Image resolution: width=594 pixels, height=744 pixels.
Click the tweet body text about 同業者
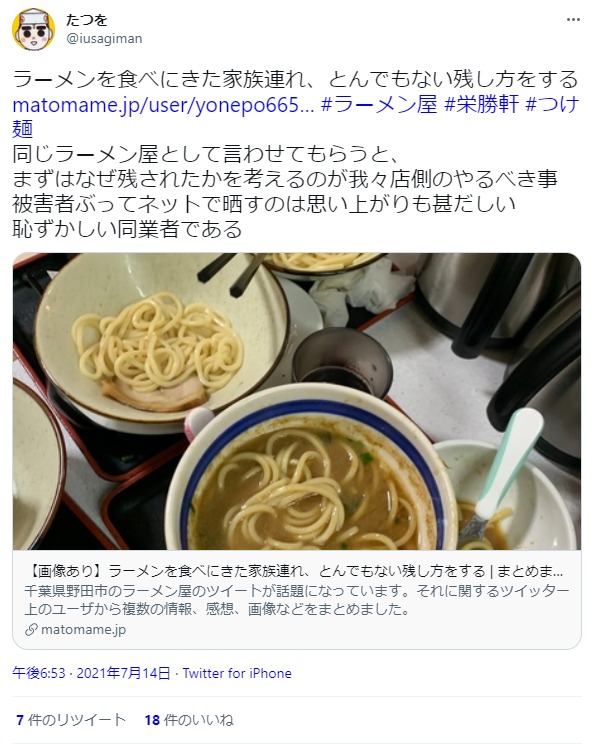tap(285, 192)
